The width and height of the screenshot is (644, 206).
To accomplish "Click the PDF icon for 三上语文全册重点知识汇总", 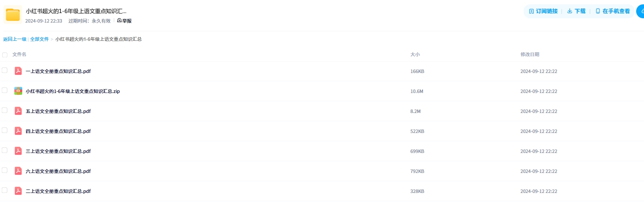I will (x=18, y=151).
